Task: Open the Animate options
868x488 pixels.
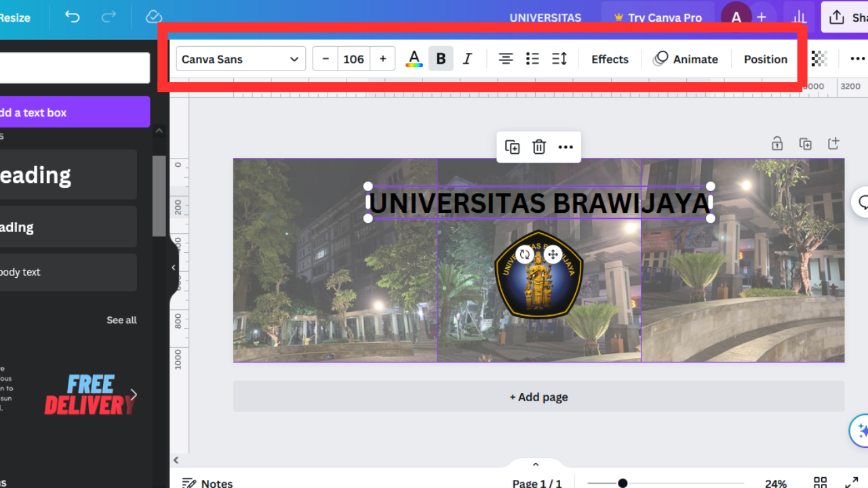Action: click(x=686, y=59)
